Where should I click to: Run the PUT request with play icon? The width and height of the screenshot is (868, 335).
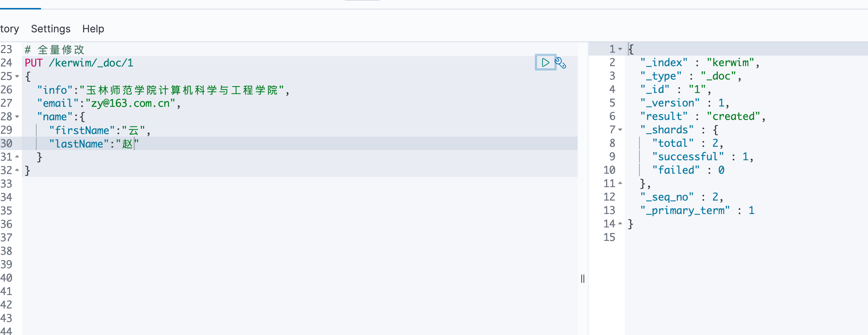[x=545, y=62]
